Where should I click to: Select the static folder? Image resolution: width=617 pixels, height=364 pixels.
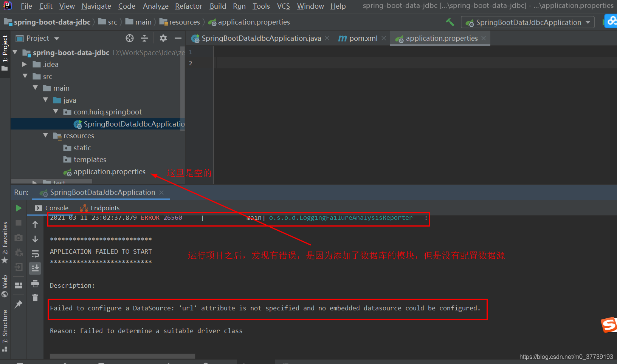pos(78,148)
